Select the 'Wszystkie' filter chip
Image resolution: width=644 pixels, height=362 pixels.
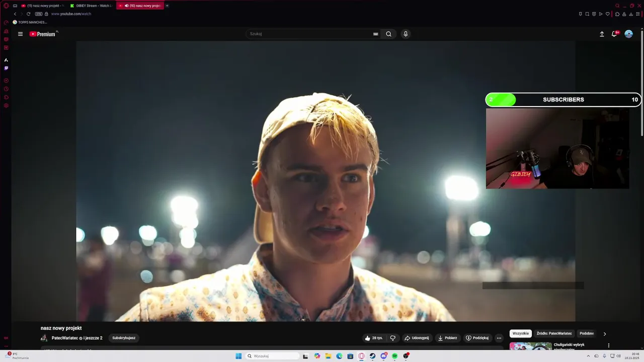[521, 333]
